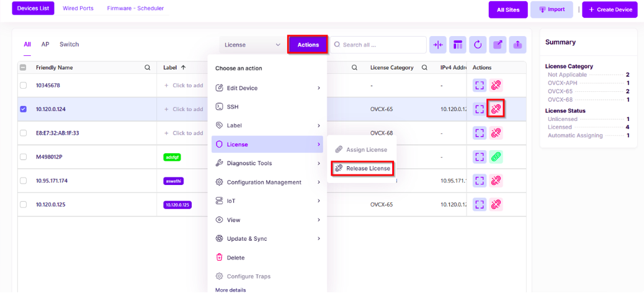The width and height of the screenshot is (644, 296).
Task: Toggle the select-all header checkbox
Action: 24,68
